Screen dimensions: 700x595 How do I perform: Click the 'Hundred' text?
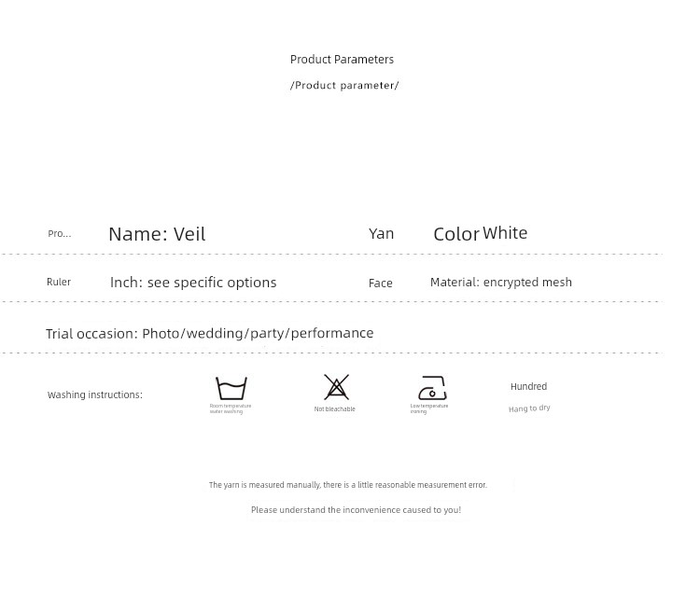click(x=528, y=387)
